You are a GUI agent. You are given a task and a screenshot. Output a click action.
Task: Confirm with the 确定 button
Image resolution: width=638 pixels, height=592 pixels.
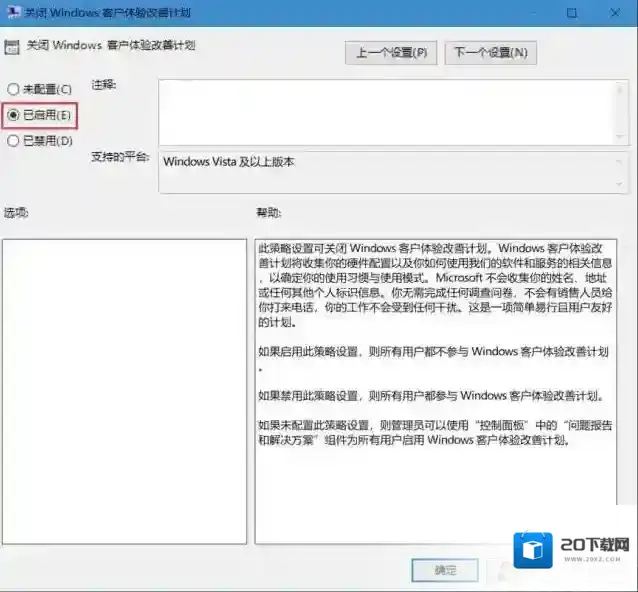pos(445,570)
